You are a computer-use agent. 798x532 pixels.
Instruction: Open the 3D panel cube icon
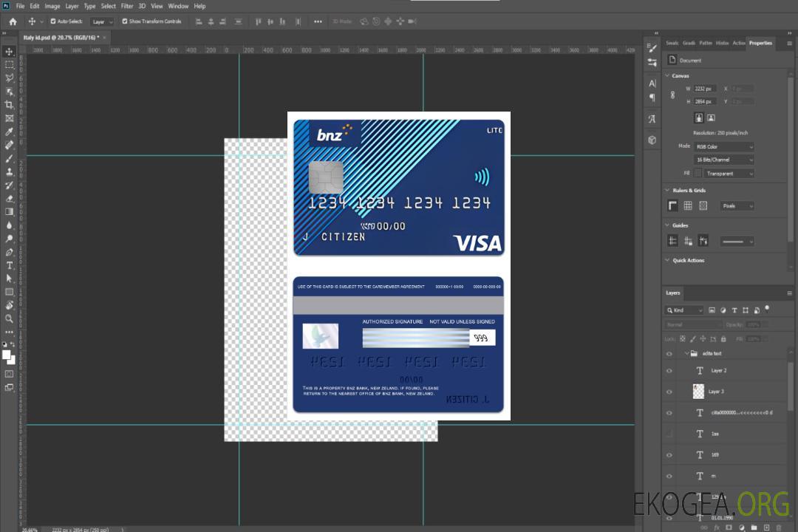652,140
